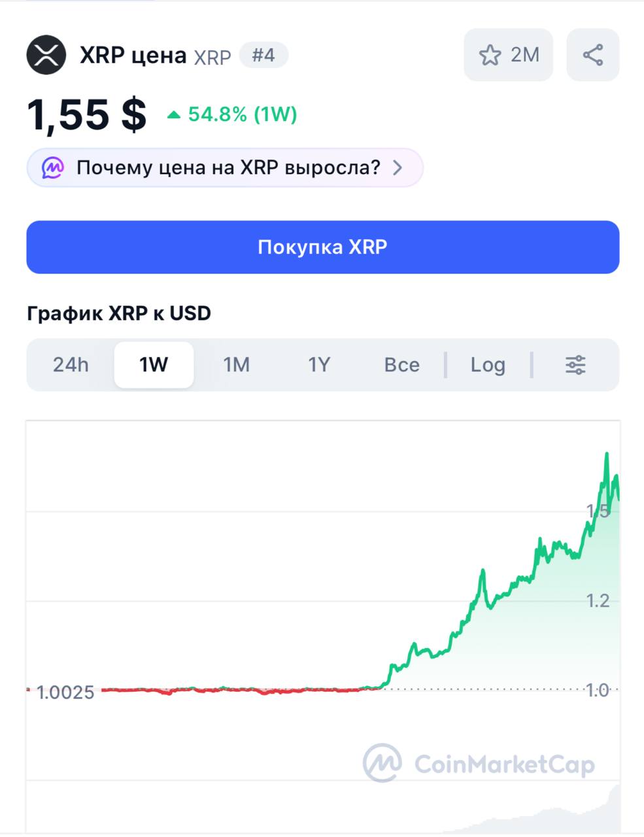This screenshot has height=837, width=644.
Task: Open chart settings sliders icon
Action: click(575, 365)
